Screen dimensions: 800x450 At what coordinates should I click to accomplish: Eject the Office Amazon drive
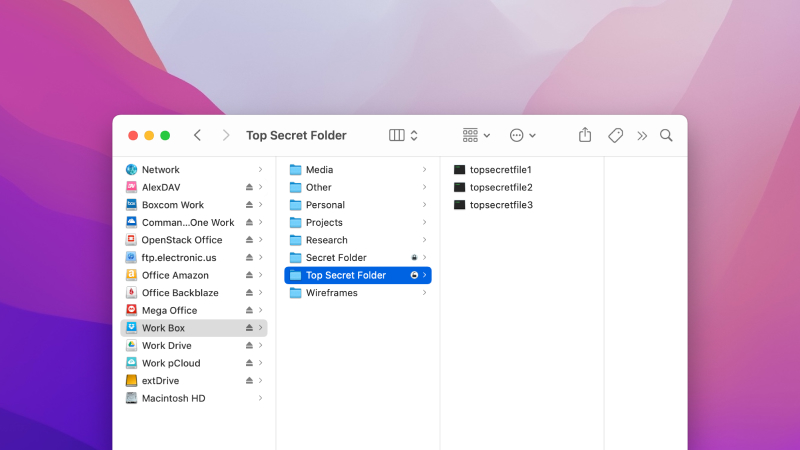click(249, 275)
